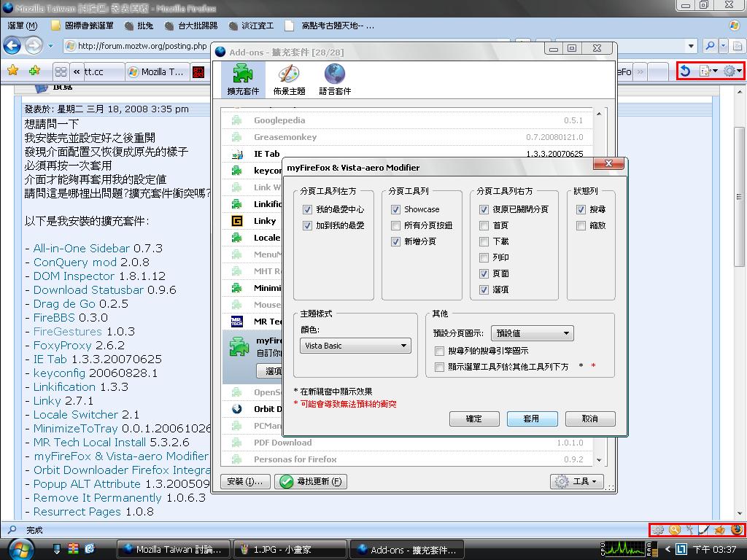Image resolution: width=747 pixels, height=560 pixels.
Task: Open 圖標書籤選單 bookmarks folder
Action: (82, 26)
